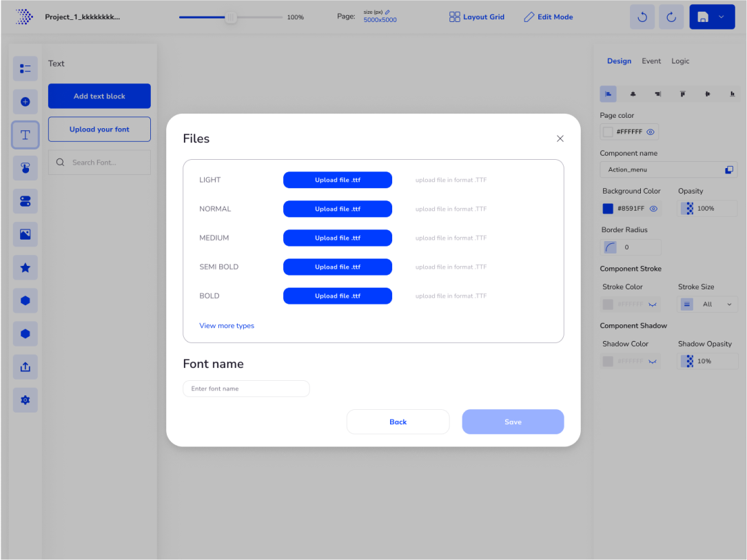This screenshot has width=747, height=560.
Task: Select the align-left icon in Design panel
Action: point(608,93)
